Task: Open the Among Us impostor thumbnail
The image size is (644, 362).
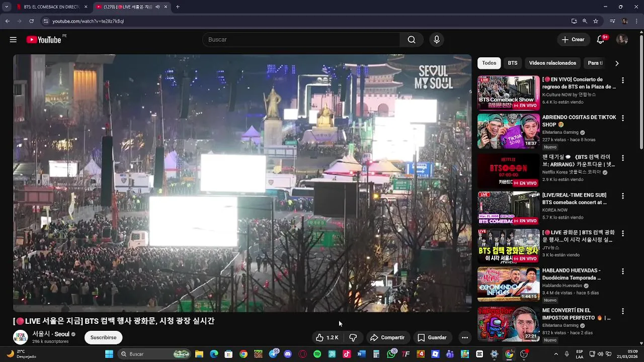Action: (508, 324)
